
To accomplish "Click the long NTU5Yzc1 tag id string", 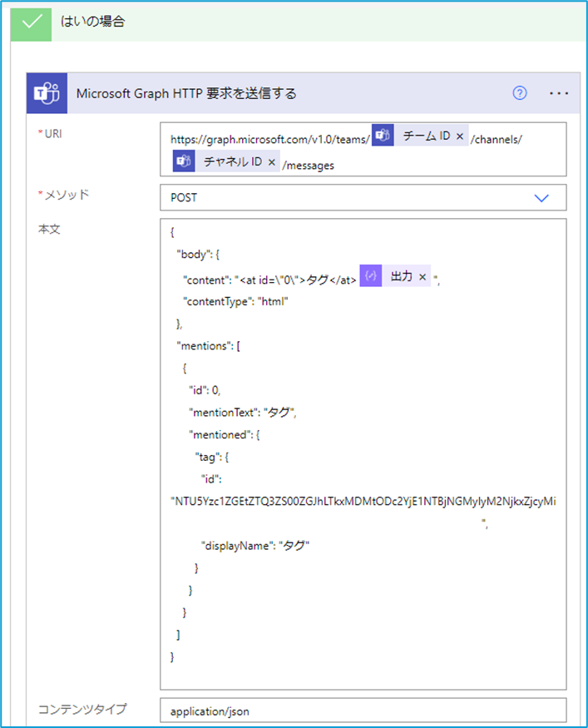I will [x=363, y=502].
